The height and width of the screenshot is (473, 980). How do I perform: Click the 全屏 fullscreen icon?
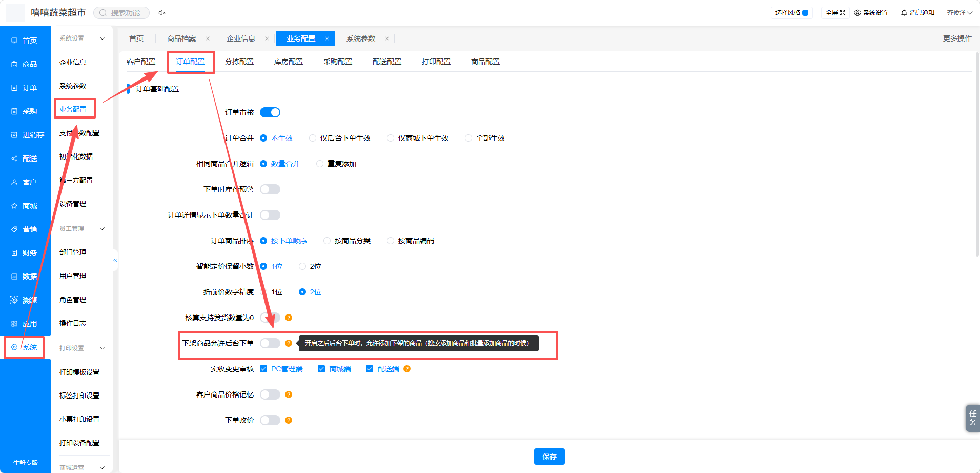point(843,13)
